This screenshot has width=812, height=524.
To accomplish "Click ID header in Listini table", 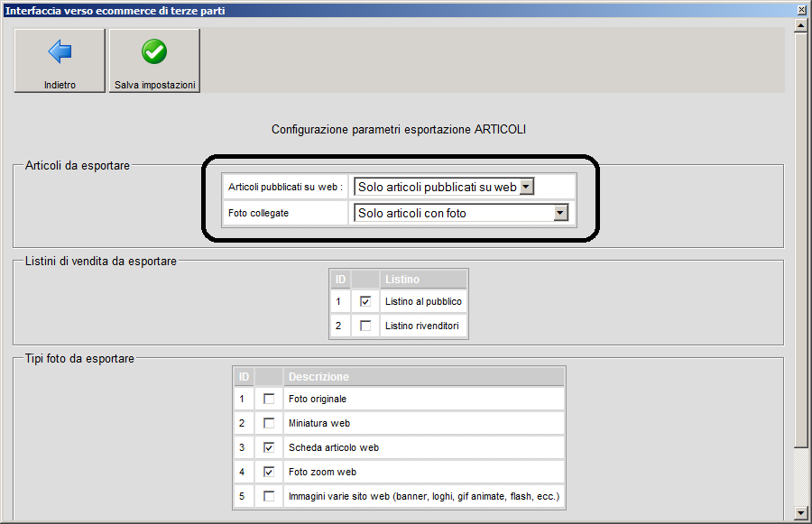I will click(x=340, y=279).
